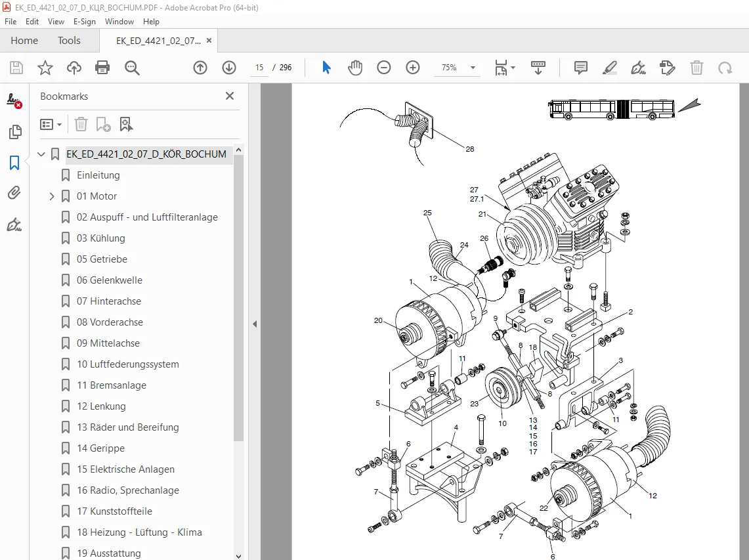Viewport: 749px width, 560px height.
Task: Open the fill and sign sidebar icon
Action: coord(14,225)
